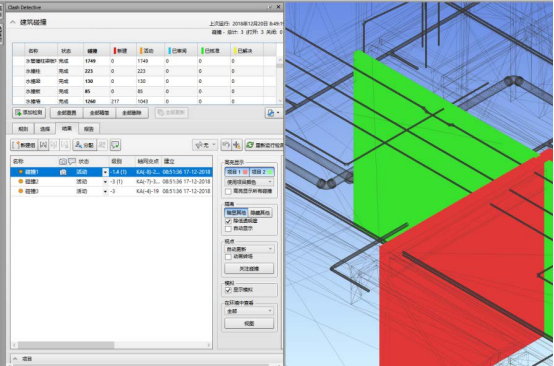Click the 添加检测 (Add Test) button
This screenshot has width=554, height=366.
29,113
